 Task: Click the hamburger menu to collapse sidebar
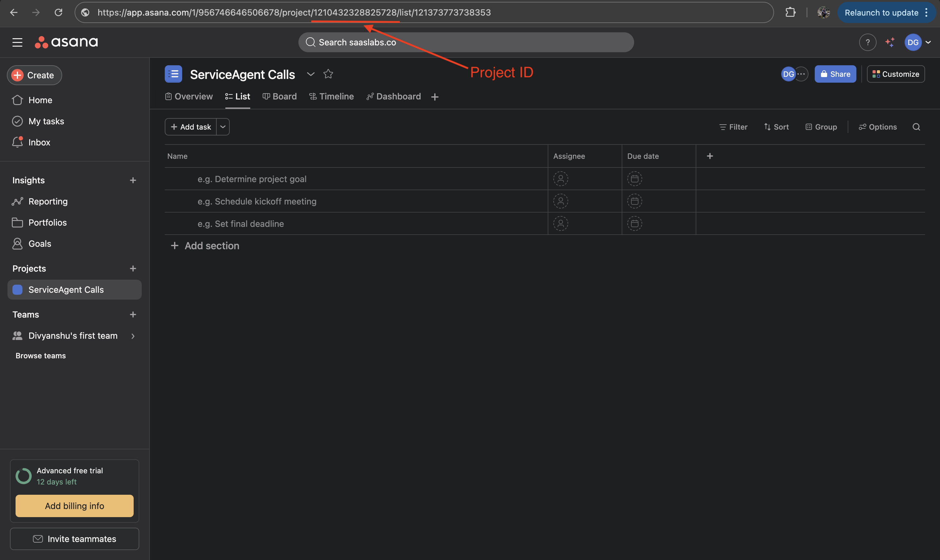pos(17,42)
